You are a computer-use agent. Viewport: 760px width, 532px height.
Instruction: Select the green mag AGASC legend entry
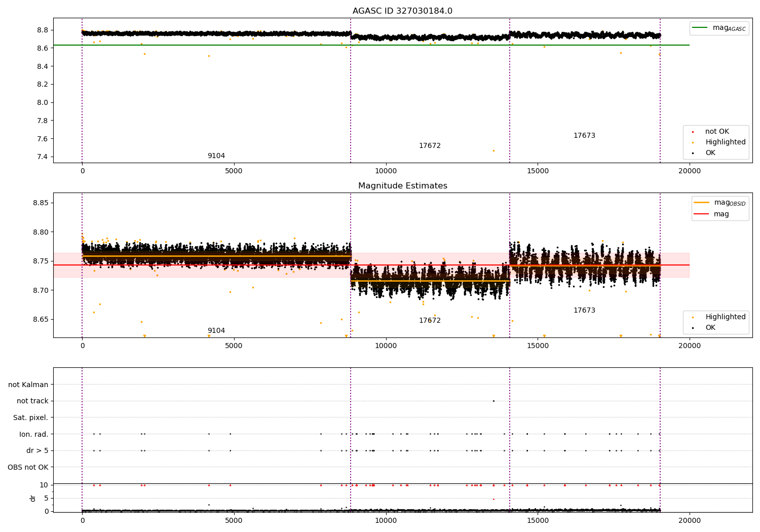coord(719,28)
